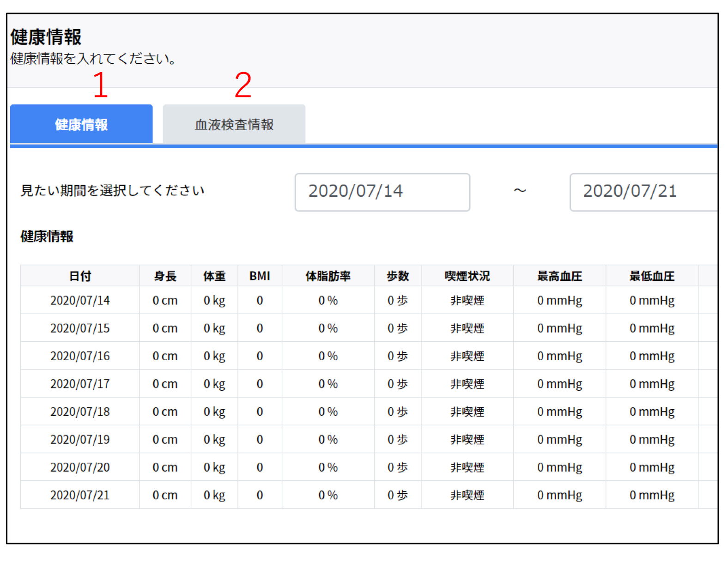Click the date cell 2020/07/21 in table

pyautogui.click(x=80, y=495)
